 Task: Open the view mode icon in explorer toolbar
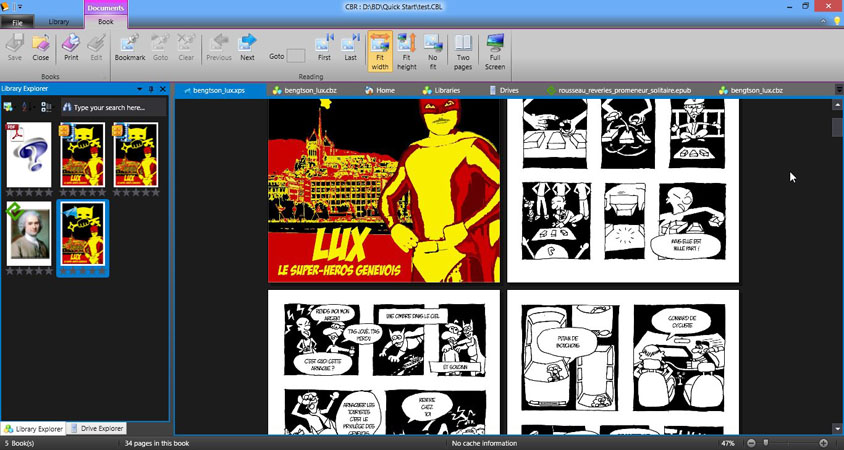[x=47, y=107]
